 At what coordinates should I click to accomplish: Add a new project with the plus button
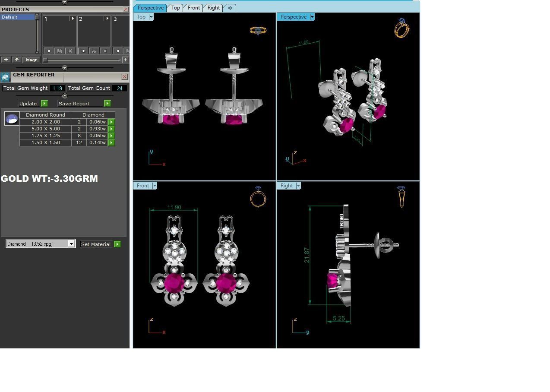6,60
